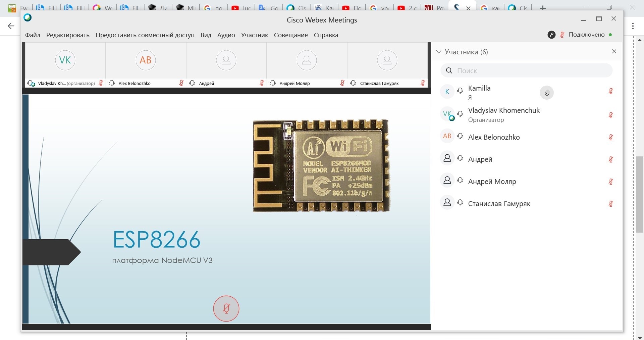
Task: Toggle Vladyslav Khomenchuk's microphone in participant list
Action: pyautogui.click(x=611, y=115)
